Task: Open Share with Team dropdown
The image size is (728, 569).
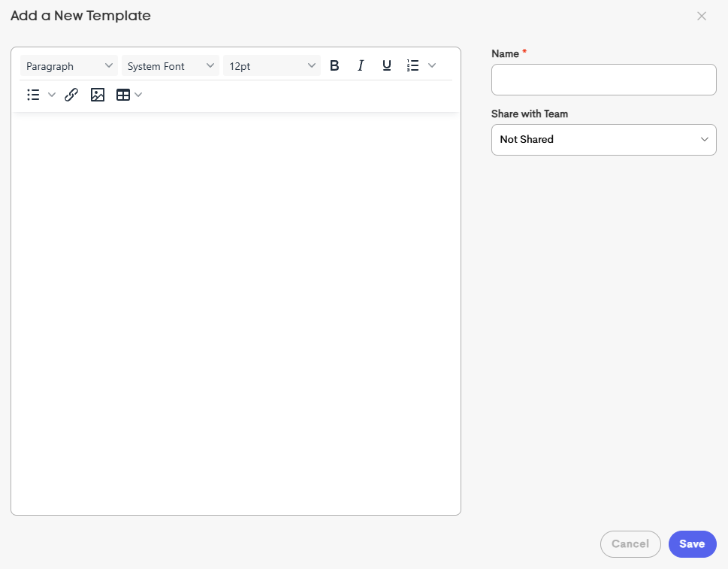Action: [x=603, y=139]
